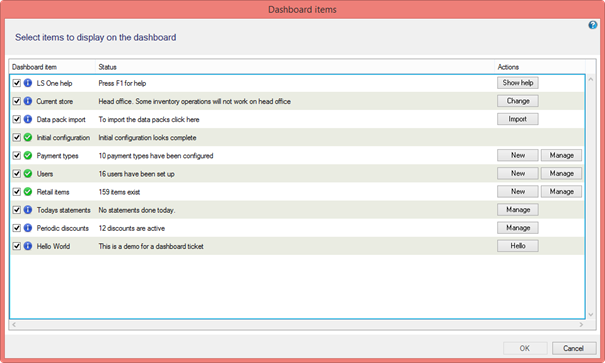
Task: Click green check icon for Initial configuration
Action: 28,137
